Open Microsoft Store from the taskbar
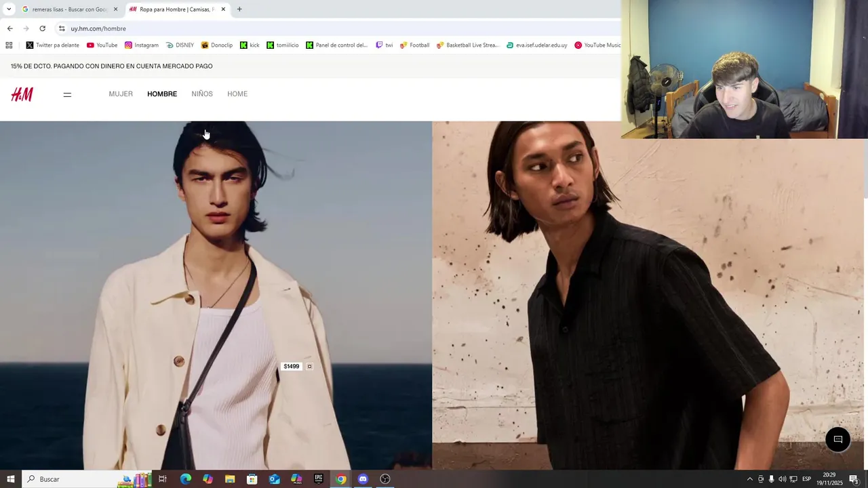Screen dimensions: 868x488 (252, 479)
